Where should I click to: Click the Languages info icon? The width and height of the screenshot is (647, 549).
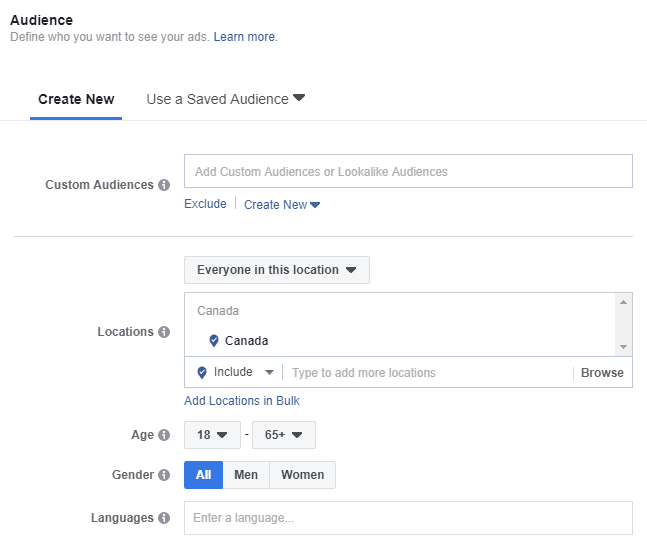click(164, 518)
